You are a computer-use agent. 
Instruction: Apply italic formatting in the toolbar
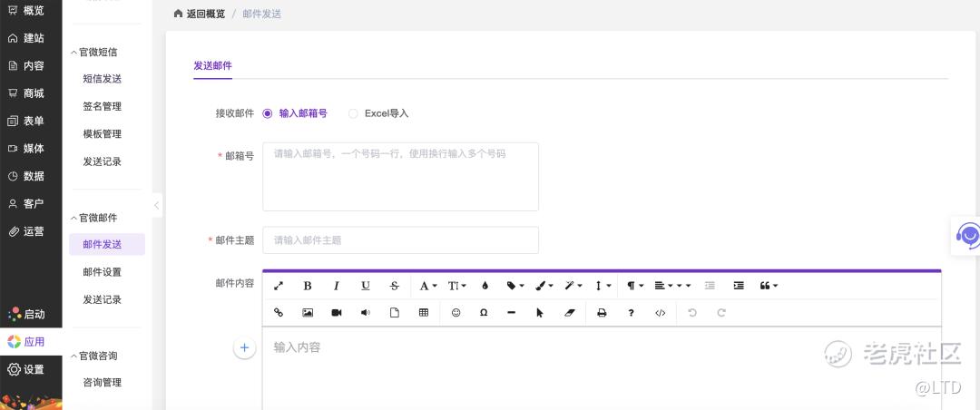pyautogui.click(x=337, y=286)
